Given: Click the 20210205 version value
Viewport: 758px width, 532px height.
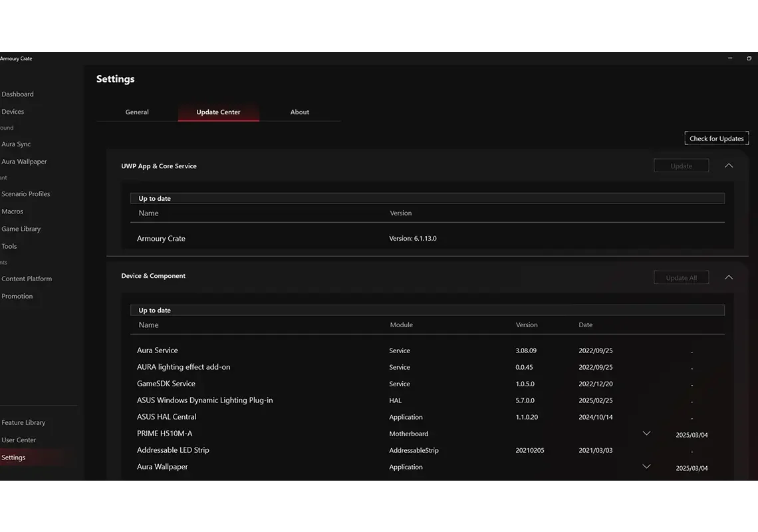Looking at the screenshot, I should point(530,450).
